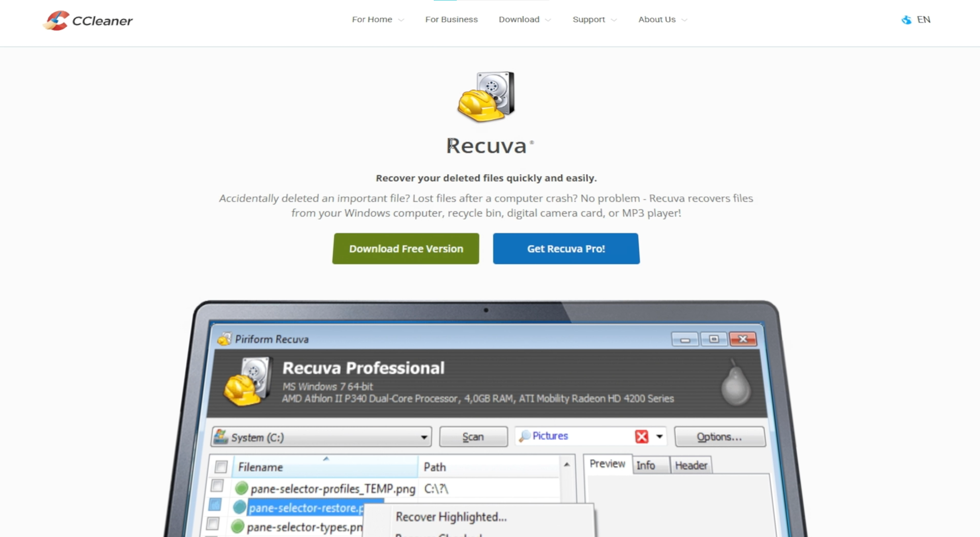The width and height of the screenshot is (980, 537).
Task: Minimize the Piriform Recuva window
Action: [685, 339]
